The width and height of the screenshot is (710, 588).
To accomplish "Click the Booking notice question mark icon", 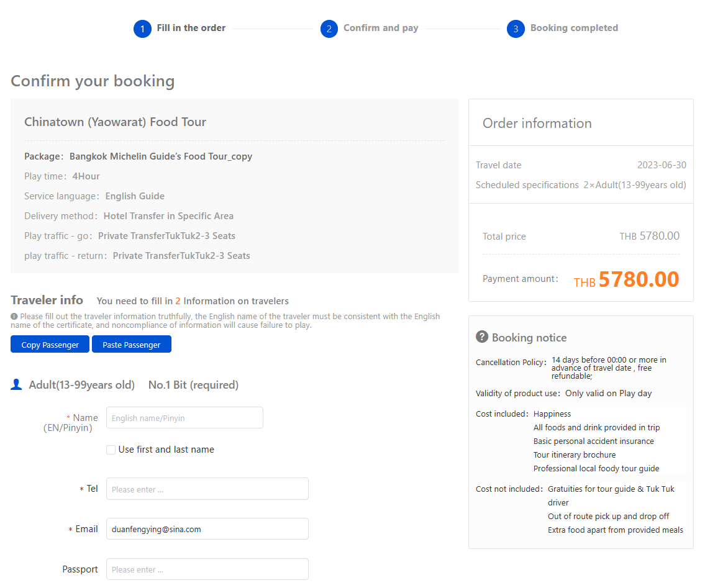I will pyautogui.click(x=482, y=337).
